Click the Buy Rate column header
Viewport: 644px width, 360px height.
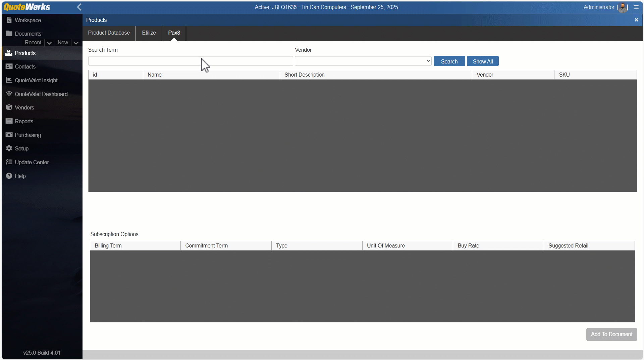(x=498, y=246)
